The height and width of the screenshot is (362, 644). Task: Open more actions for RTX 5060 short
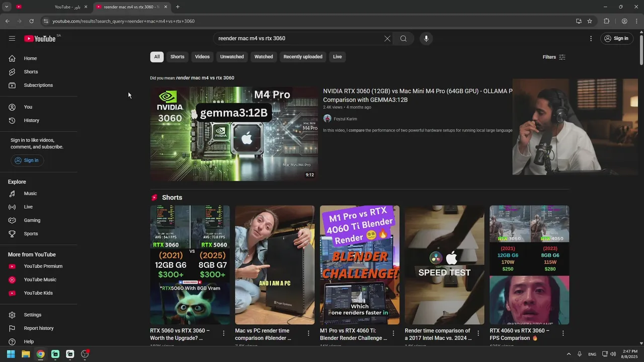coord(224,333)
